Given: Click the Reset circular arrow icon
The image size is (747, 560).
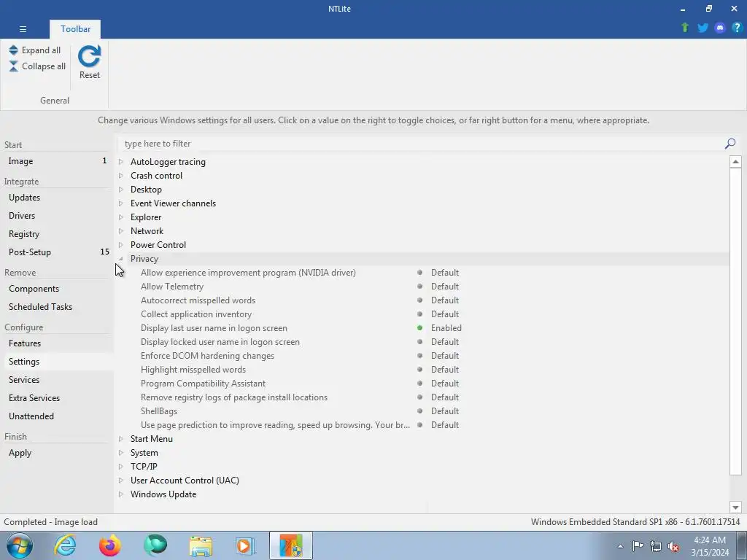Looking at the screenshot, I should 90,56.
